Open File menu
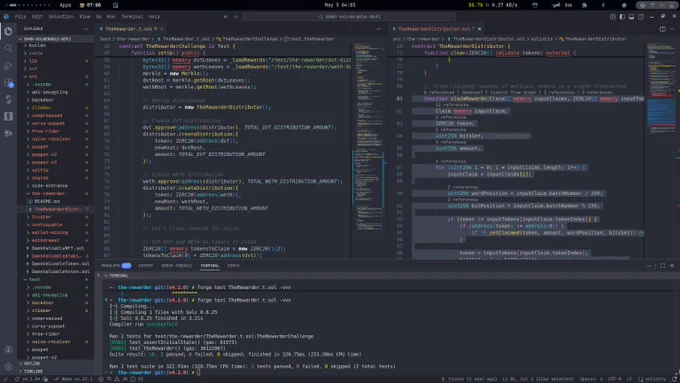This screenshot has width=680, height=383. click(20, 16)
